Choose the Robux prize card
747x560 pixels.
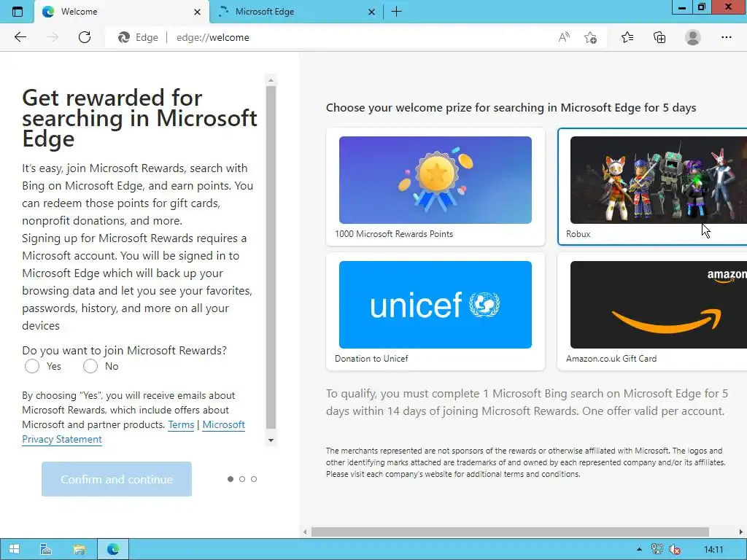coord(652,187)
